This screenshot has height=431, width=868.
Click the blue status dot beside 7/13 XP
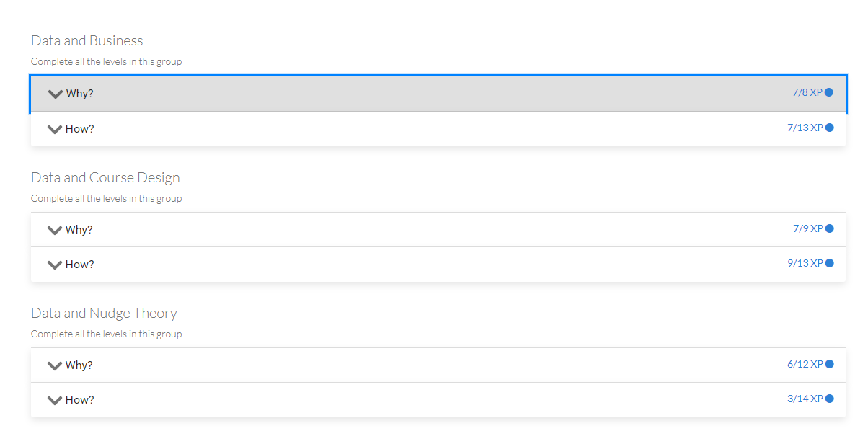[x=830, y=128]
